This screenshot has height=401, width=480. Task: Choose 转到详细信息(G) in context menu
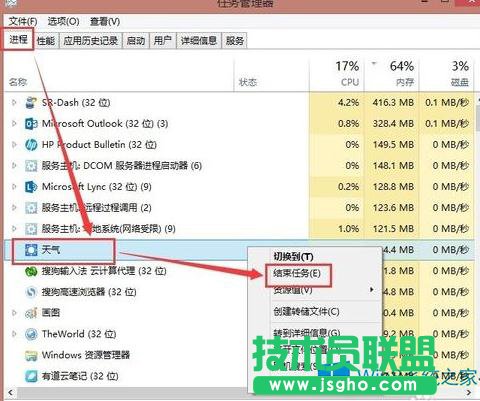tap(307, 333)
